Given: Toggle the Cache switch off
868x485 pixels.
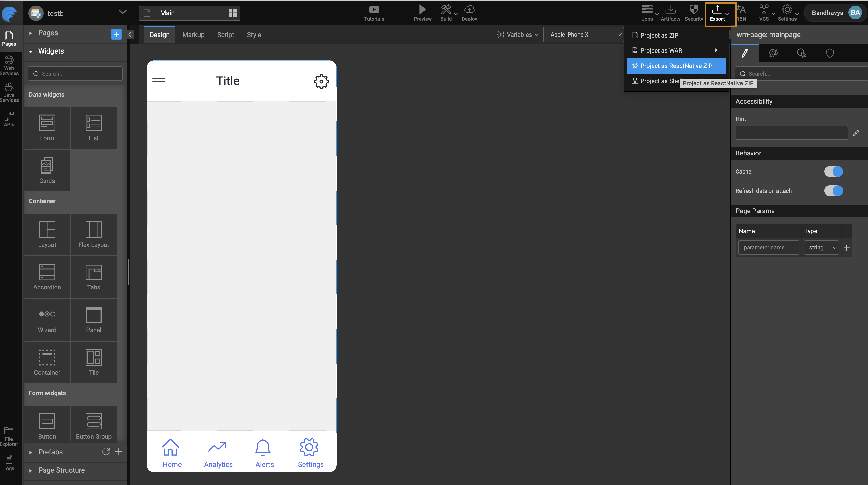Looking at the screenshot, I should coord(833,171).
